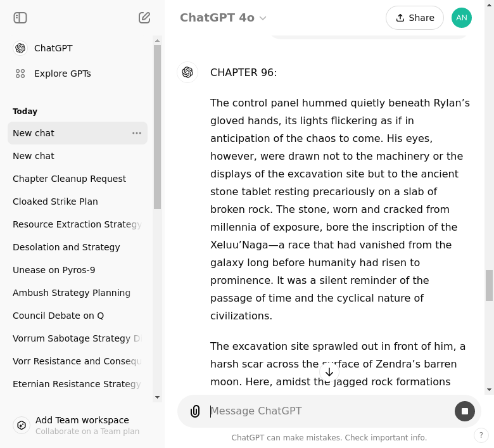Image resolution: width=494 pixels, height=448 pixels.
Task: Toggle the sidebar panel icon
Action: [x=20, y=18]
